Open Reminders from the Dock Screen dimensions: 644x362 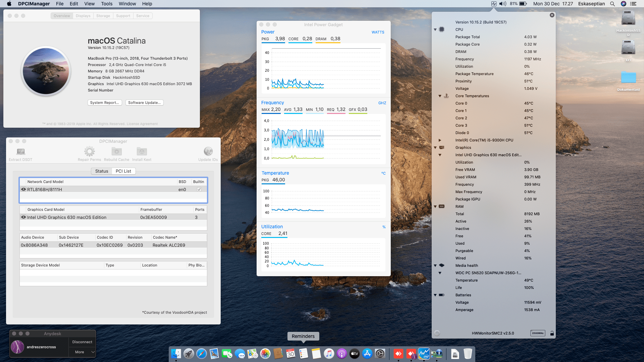pos(304,354)
